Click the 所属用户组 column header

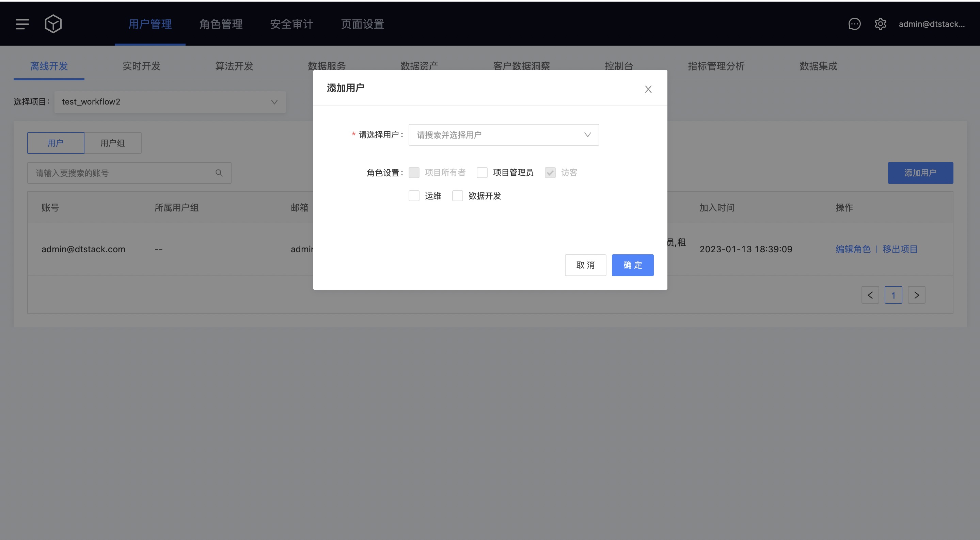click(176, 208)
